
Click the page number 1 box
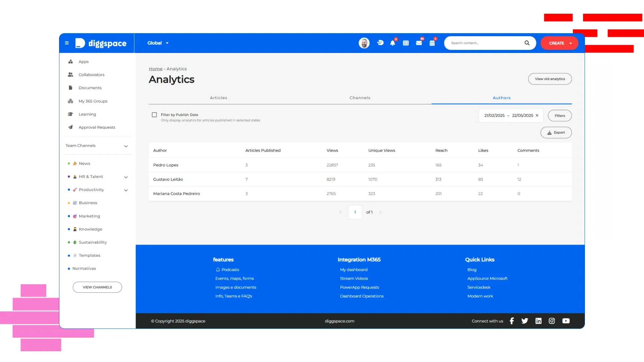tap(355, 212)
